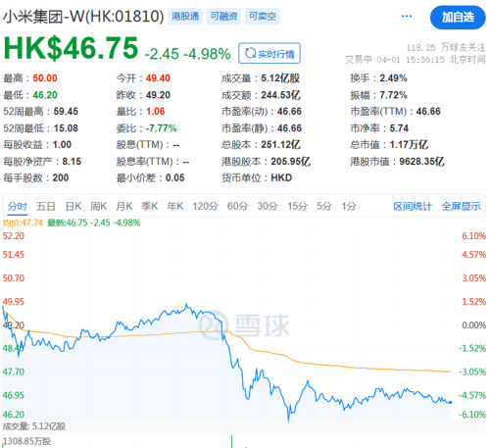Open the 日K chart tab
This screenshot has width=490, height=448.
tap(73, 206)
